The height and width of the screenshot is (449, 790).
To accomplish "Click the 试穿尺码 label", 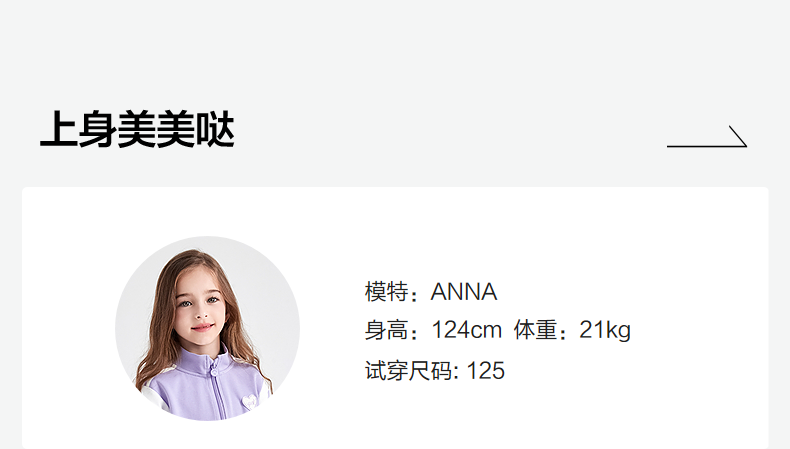I will click(408, 370).
